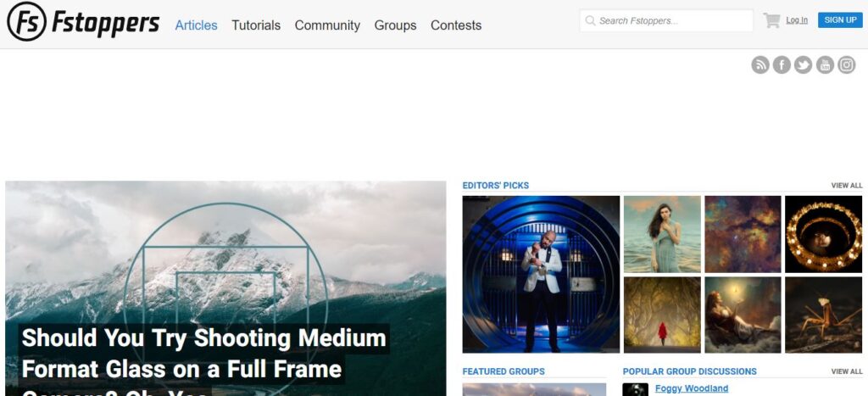Open View All for Editors' Picks

(847, 186)
